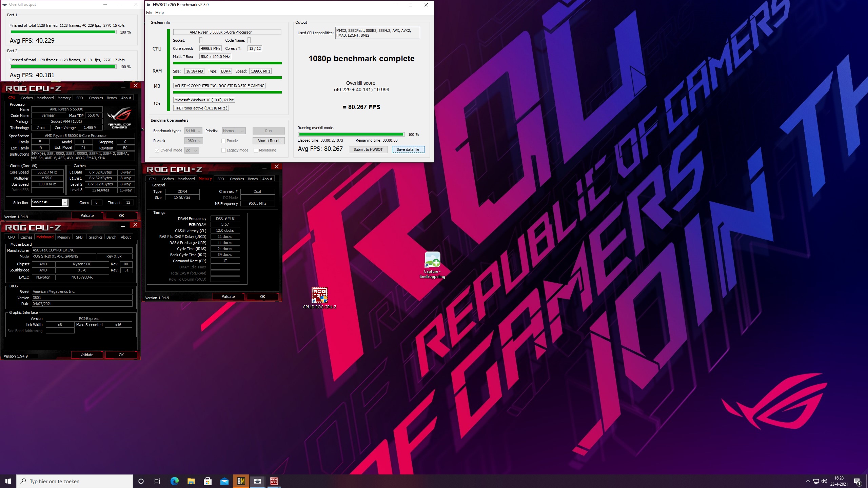Click Validate in CPU-Z processor window
The width and height of the screenshot is (868, 488).
pyautogui.click(x=87, y=216)
